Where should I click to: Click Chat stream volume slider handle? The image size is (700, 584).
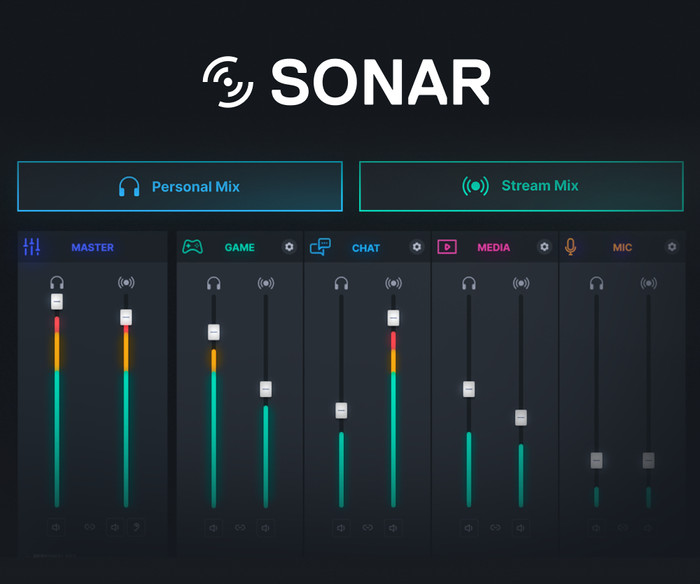click(x=393, y=318)
